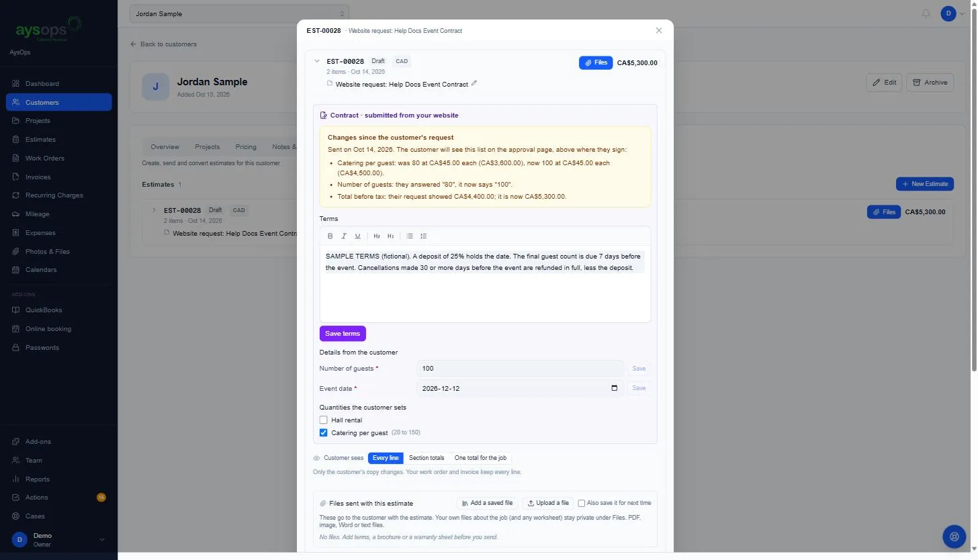Select Section totals customer view
Screen dimensions: 978x560
point(427,458)
